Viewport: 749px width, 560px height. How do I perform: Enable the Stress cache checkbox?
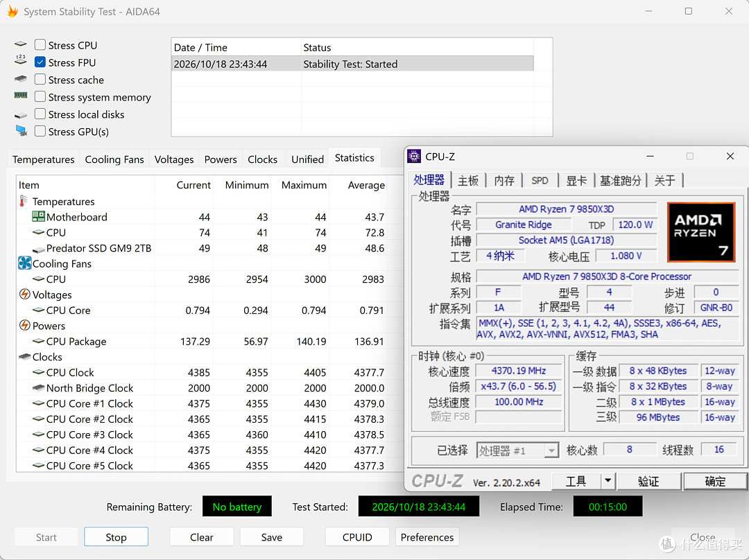(x=40, y=79)
